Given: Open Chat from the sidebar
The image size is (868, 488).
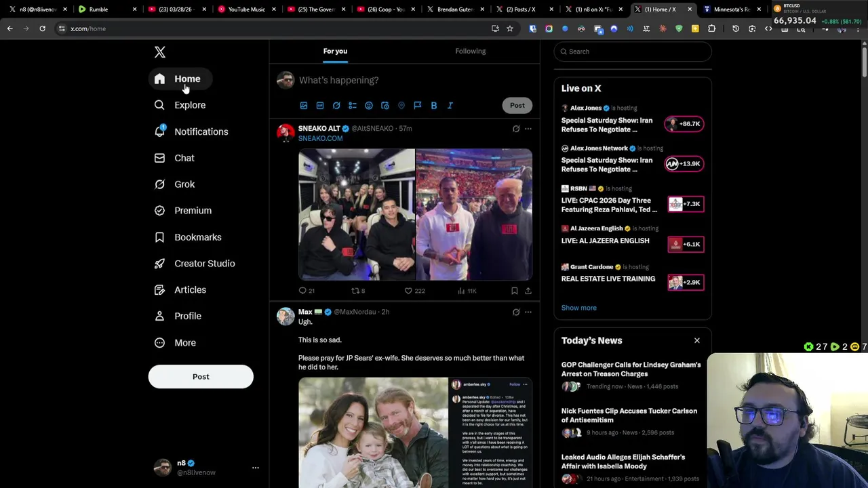Looking at the screenshot, I should (x=174, y=158).
